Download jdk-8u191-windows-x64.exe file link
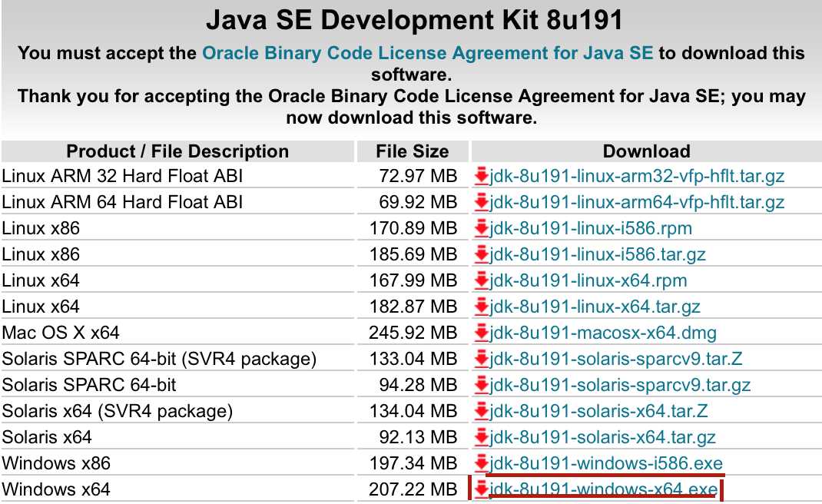 pos(603,489)
